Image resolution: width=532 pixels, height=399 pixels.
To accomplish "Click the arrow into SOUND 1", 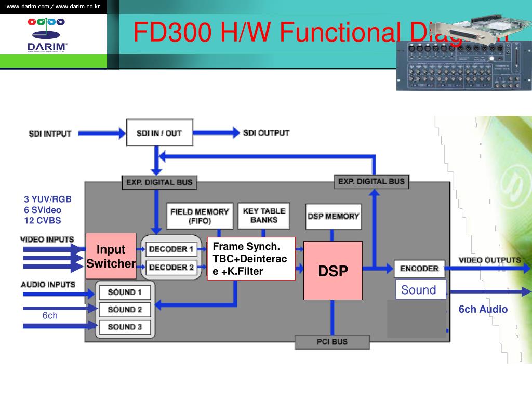I will [x=58, y=294].
